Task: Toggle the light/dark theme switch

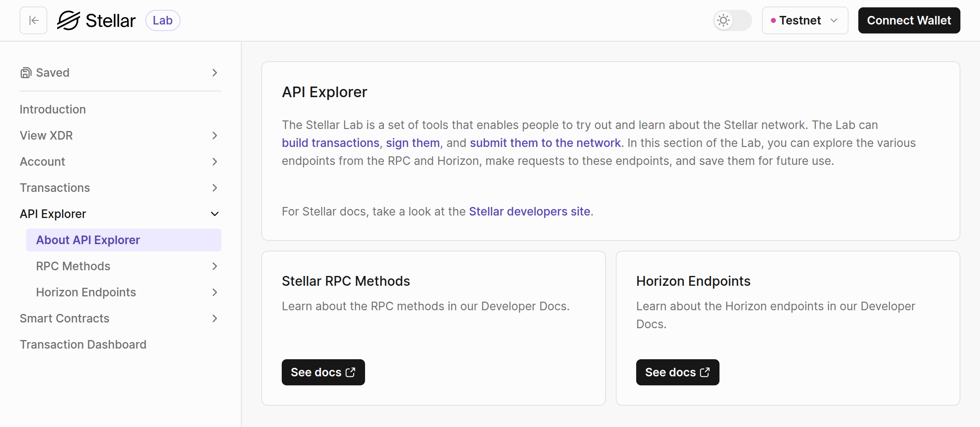Action: (x=732, y=20)
